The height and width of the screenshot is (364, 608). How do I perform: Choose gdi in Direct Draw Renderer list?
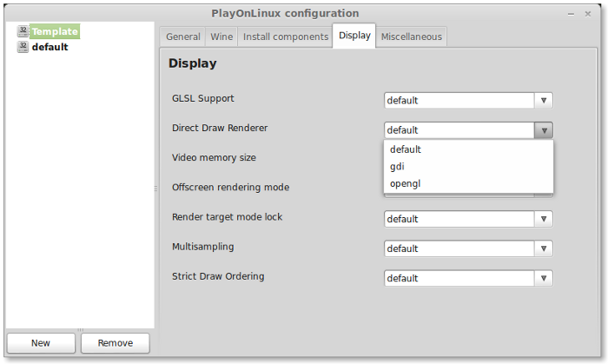468,166
